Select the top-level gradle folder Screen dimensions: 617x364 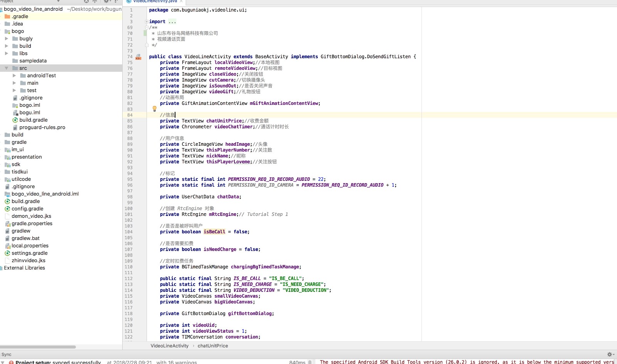coord(19,142)
